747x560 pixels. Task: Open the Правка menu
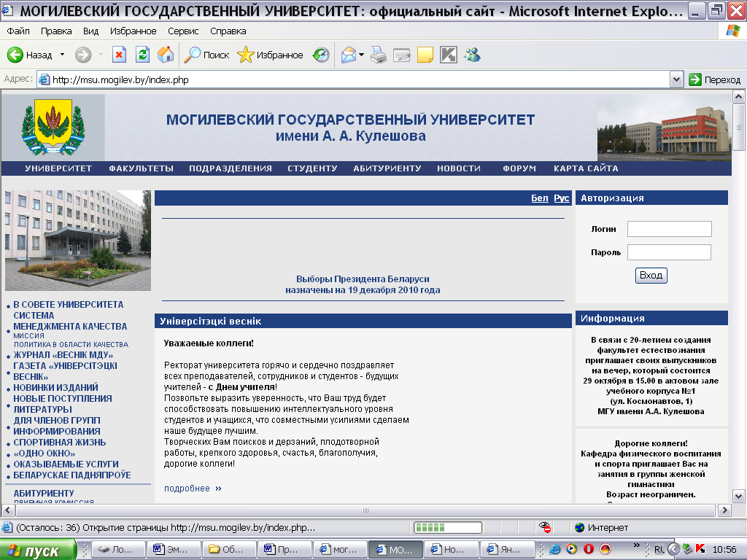56,31
